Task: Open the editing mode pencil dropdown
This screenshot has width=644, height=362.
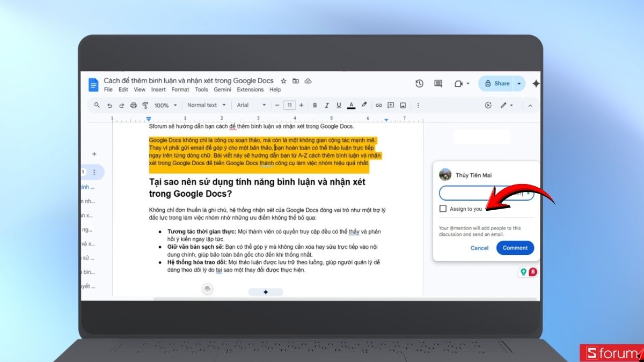Action: click(x=507, y=105)
